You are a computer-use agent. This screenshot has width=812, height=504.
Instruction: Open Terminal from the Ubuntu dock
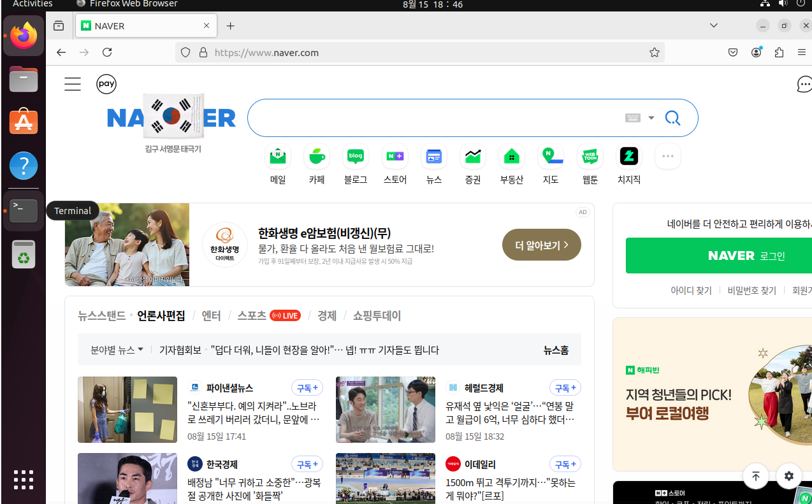[24, 210]
